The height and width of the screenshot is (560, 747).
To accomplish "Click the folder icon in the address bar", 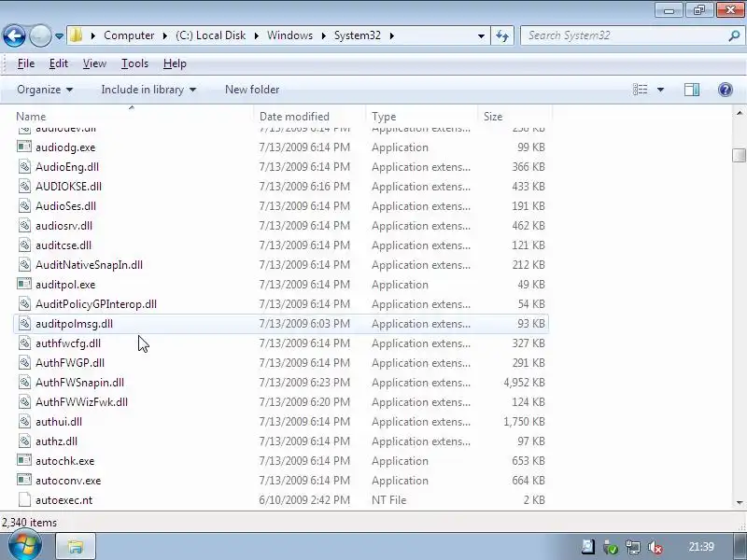I will [x=76, y=35].
